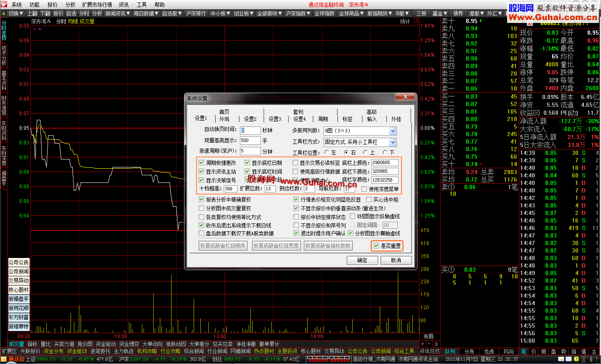Expand the 切换▼ toolbar dropdown
The image size is (601, 364).
point(16,13)
